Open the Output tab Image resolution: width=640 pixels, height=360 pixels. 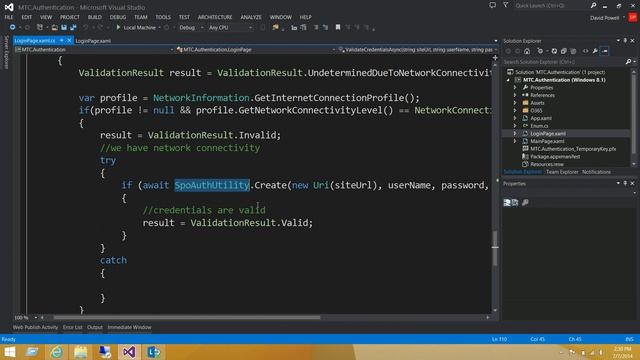click(x=95, y=327)
